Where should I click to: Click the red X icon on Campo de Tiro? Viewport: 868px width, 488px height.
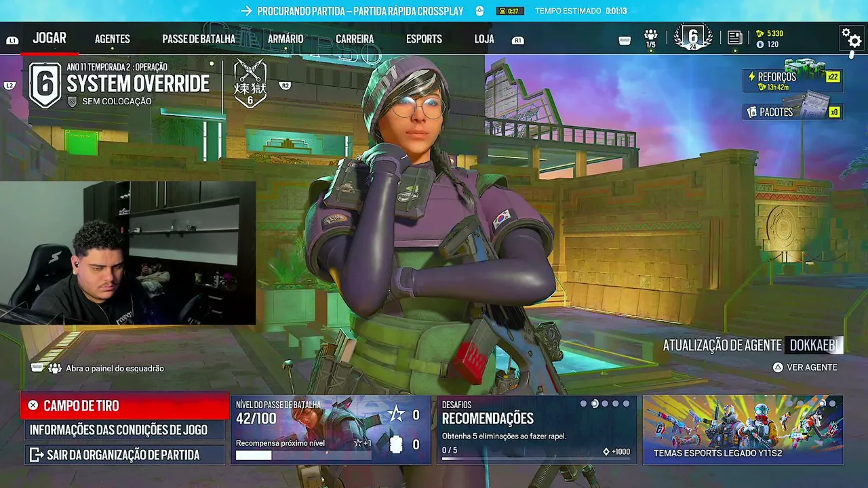(33, 405)
